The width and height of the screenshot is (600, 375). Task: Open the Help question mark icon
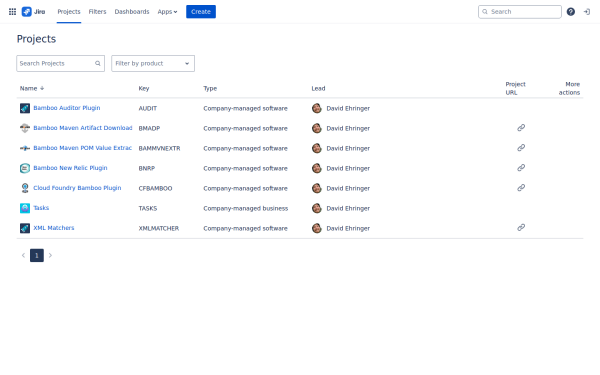(571, 12)
